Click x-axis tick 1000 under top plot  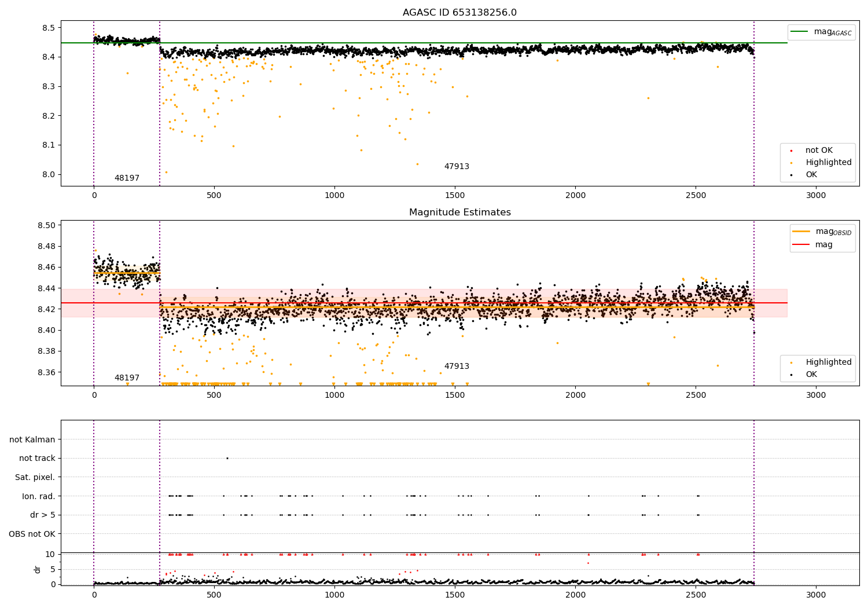pyautogui.click(x=334, y=195)
